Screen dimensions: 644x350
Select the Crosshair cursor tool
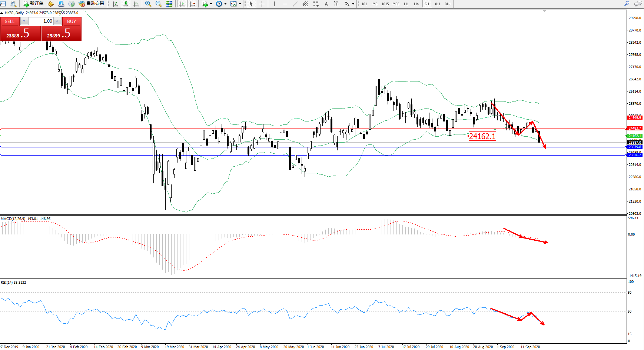pyautogui.click(x=262, y=4)
